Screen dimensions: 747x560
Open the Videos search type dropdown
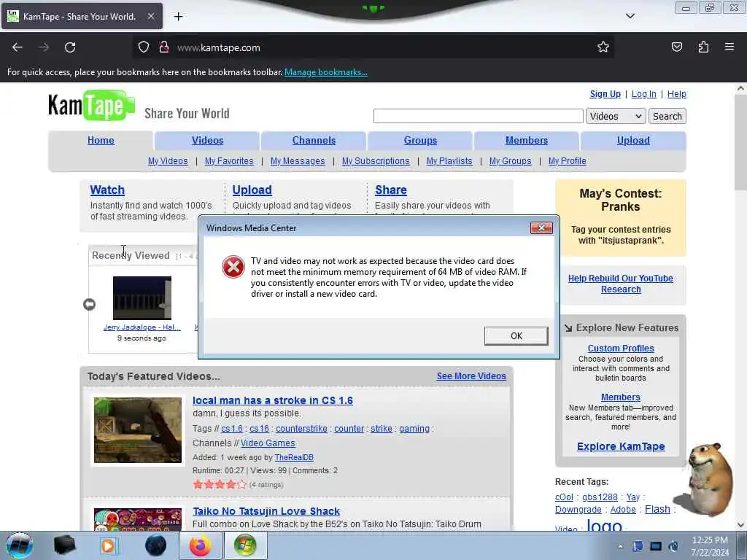point(616,116)
